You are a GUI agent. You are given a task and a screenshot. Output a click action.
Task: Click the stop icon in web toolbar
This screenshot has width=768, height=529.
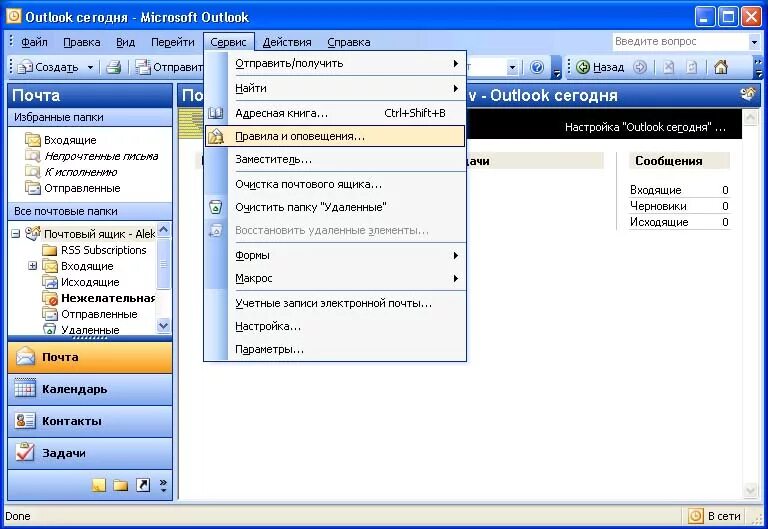click(669, 67)
